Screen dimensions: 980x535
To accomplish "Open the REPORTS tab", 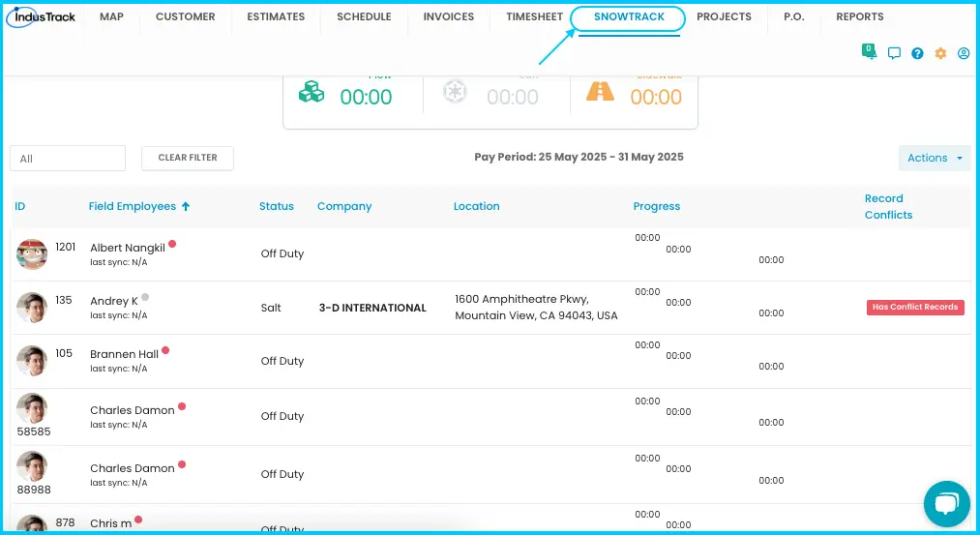I will [859, 16].
